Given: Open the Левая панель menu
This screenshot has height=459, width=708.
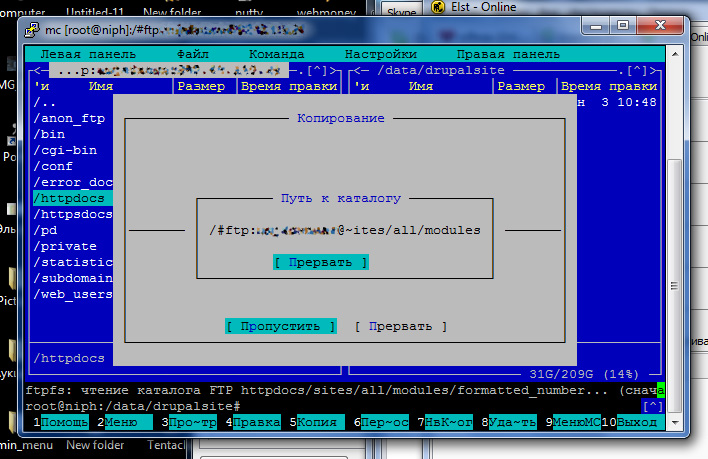Looking at the screenshot, I should point(88,54).
